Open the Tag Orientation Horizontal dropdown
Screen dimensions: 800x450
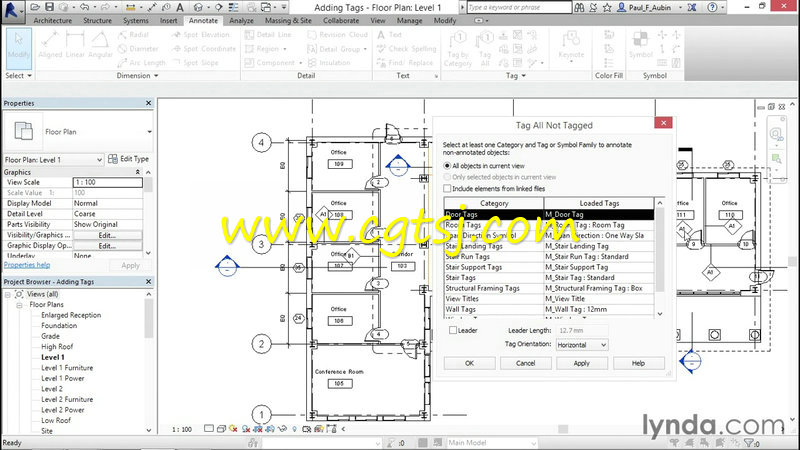click(582, 345)
